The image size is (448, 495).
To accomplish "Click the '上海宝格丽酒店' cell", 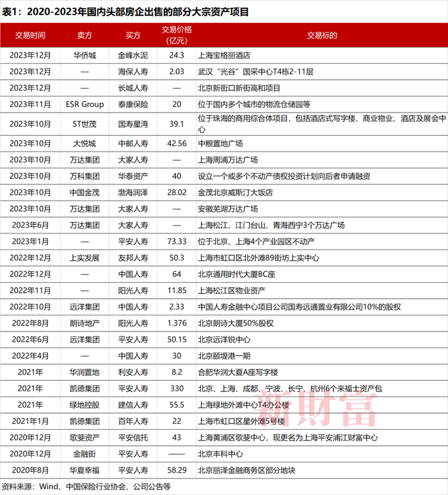I will (x=224, y=56).
